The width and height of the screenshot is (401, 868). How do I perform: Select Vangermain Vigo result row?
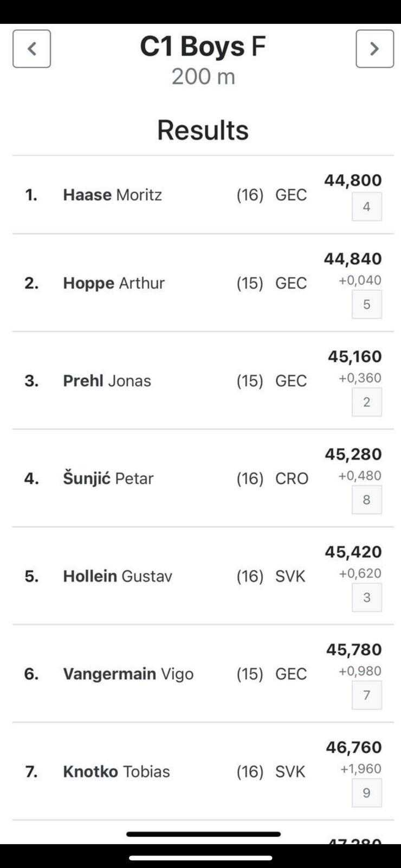[128, 674]
